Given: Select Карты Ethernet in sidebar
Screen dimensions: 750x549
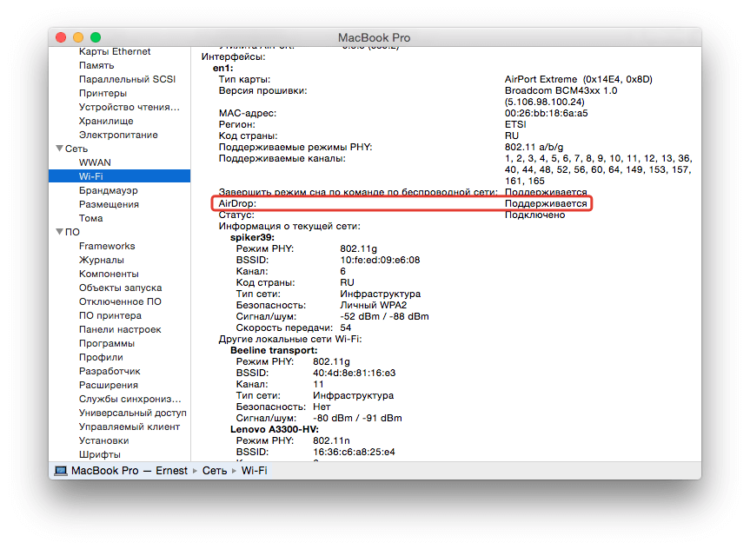Looking at the screenshot, I should pyautogui.click(x=115, y=52).
